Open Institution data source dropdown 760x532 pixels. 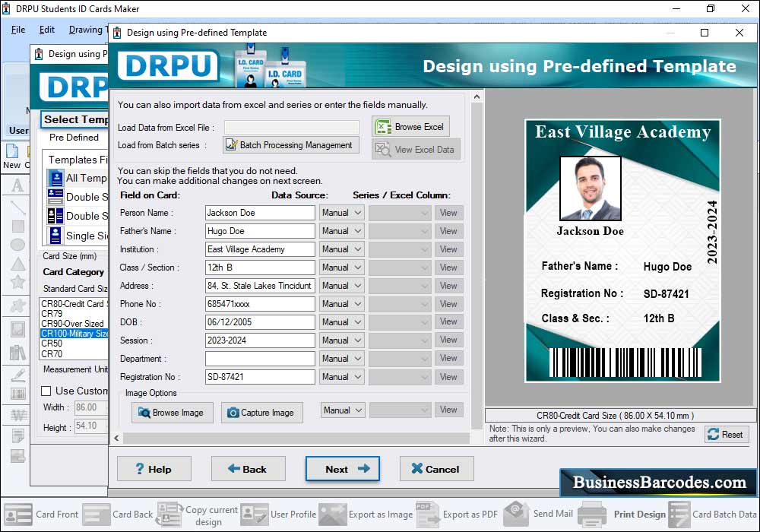[342, 249]
